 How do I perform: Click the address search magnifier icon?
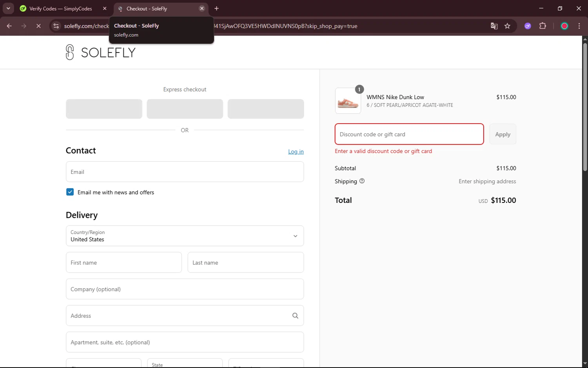(295, 315)
